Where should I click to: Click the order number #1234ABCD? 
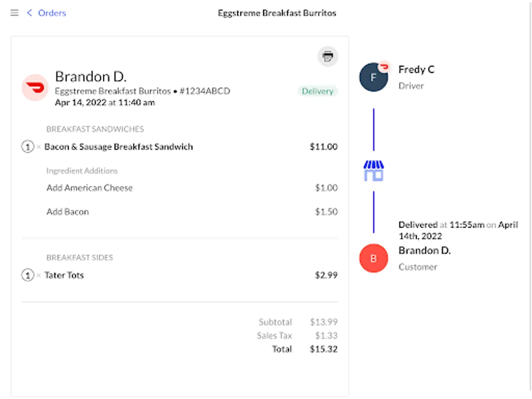pyautogui.click(x=205, y=91)
